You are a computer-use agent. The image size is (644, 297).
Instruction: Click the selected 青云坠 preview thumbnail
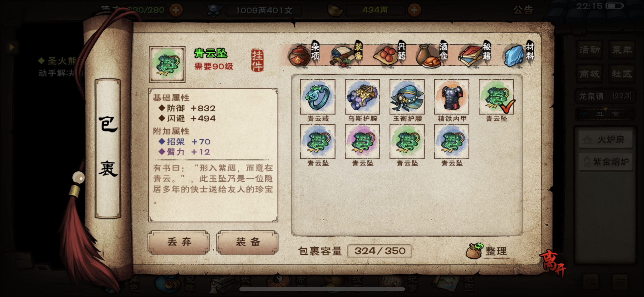coord(167,64)
